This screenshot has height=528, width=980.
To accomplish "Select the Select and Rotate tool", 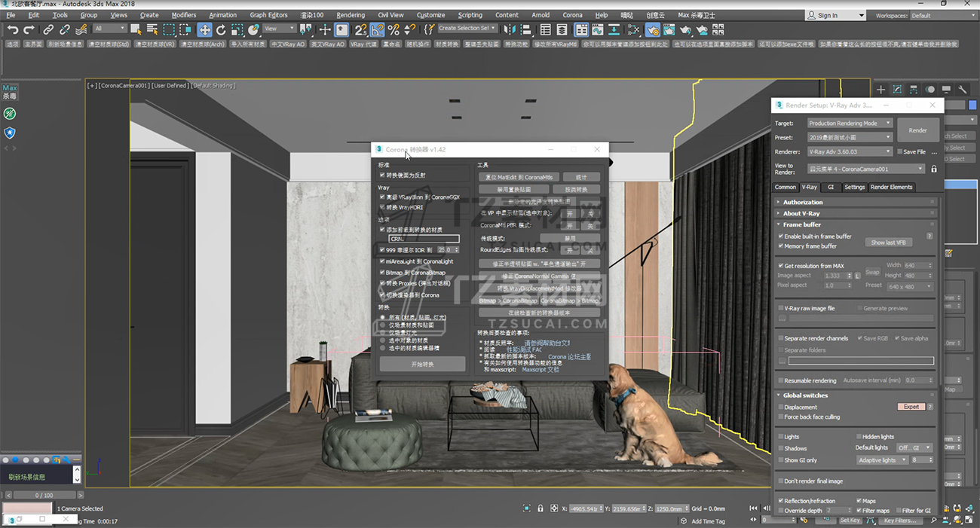I will (x=221, y=29).
